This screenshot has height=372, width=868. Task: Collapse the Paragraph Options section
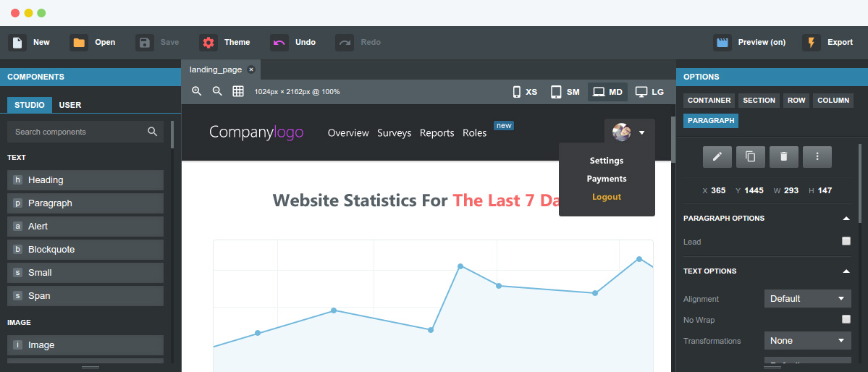coord(846,218)
